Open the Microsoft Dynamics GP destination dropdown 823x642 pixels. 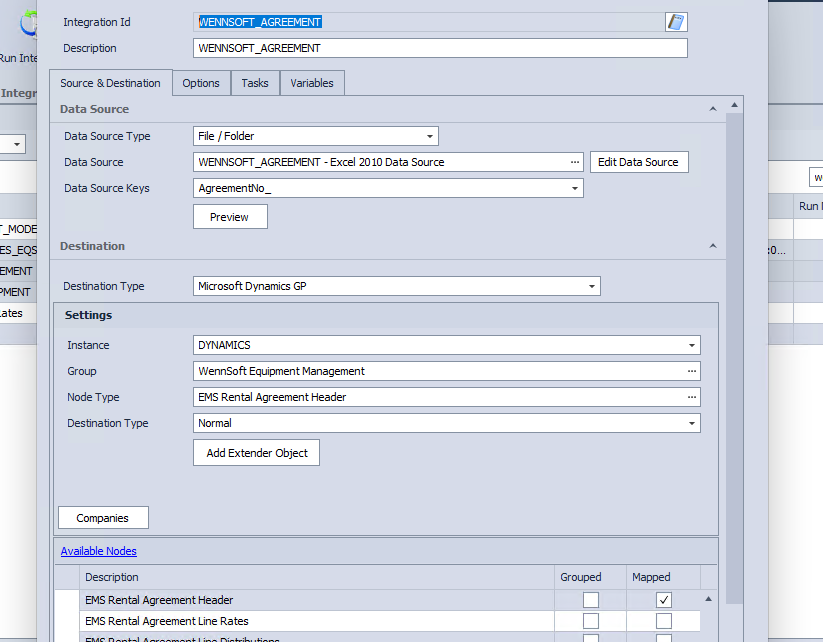point(592,287)
